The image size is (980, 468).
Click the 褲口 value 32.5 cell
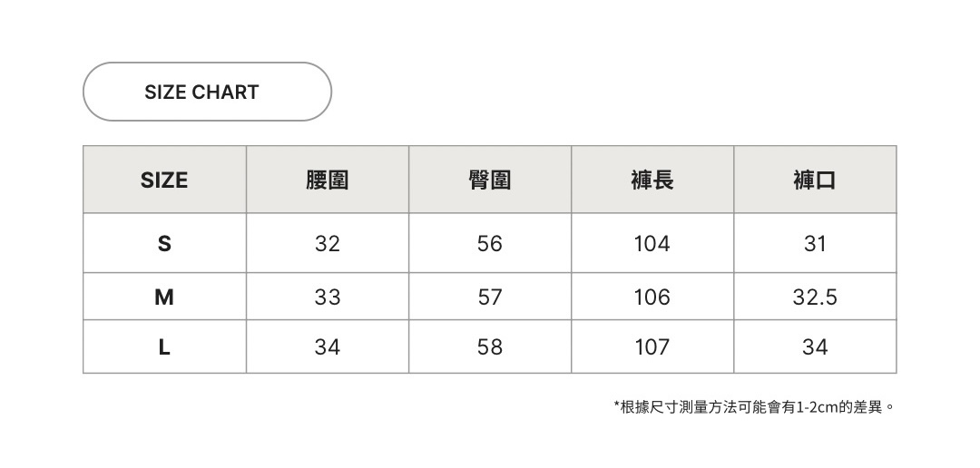[815, 297]
